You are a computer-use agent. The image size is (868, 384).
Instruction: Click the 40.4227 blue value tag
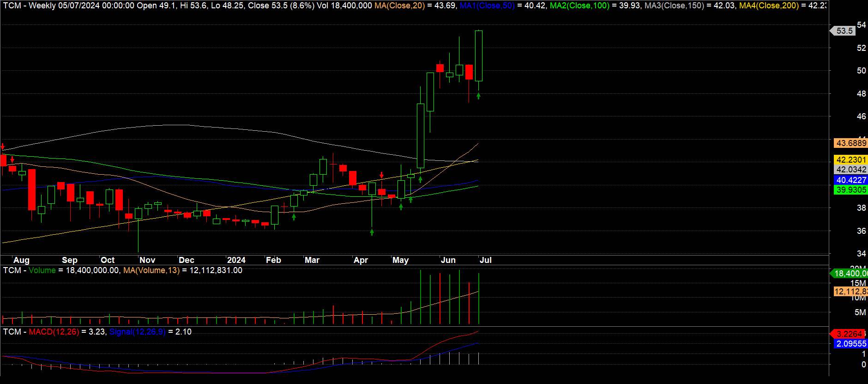coord(851,180)
